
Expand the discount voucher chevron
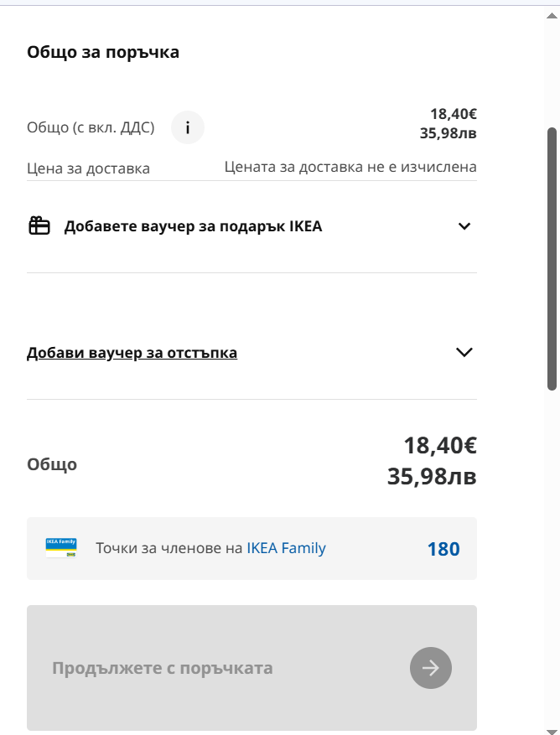[464, 352]
